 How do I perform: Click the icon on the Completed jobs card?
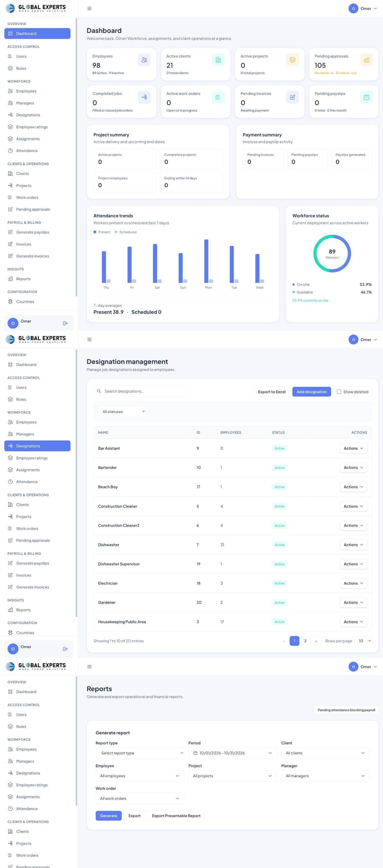point(144,97)
